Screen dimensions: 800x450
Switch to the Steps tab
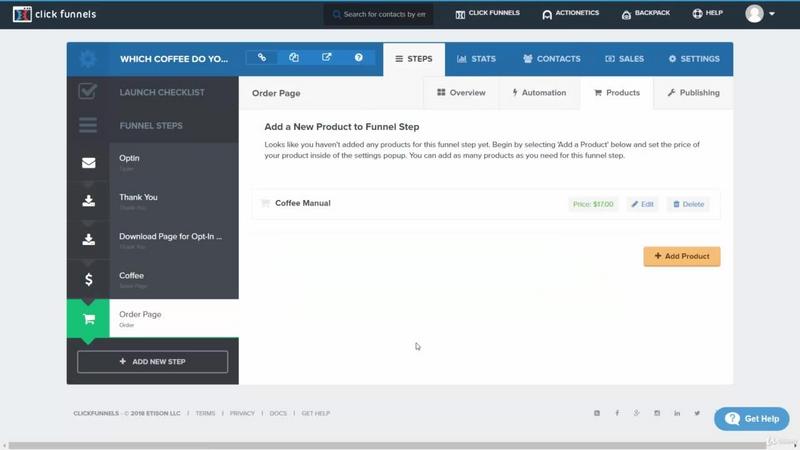click(414, 59)
